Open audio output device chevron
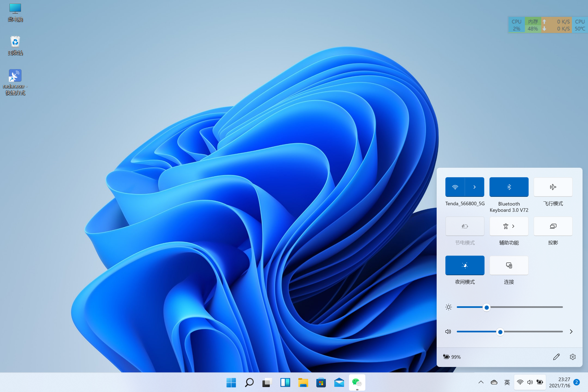 (571, 332)
